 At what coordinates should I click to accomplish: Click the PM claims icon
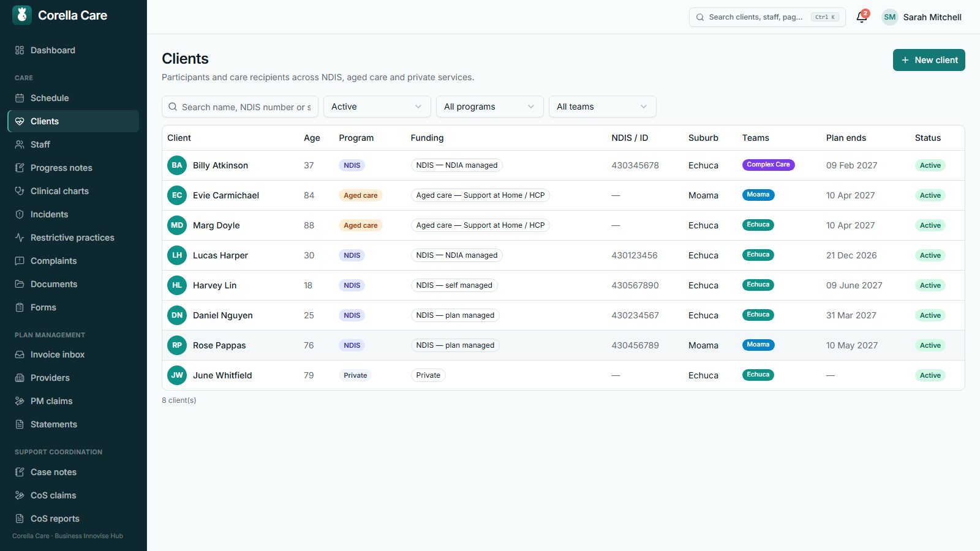click(20, 401)
